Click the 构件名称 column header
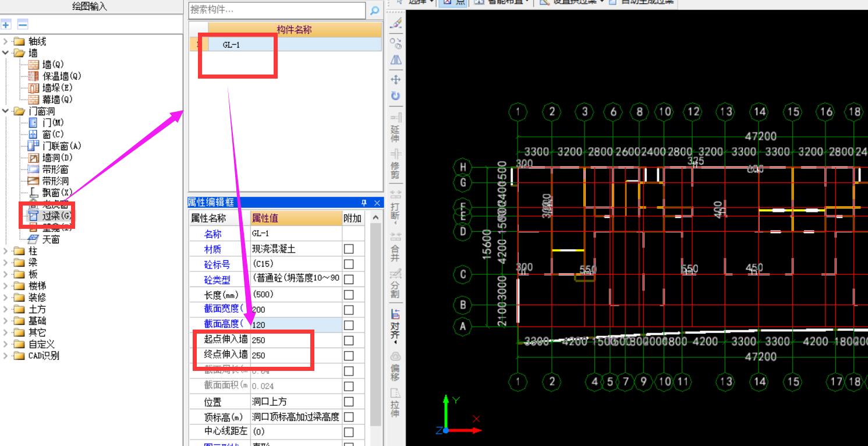The height and width of the screenshot is (446, 868). coord(295,30)
